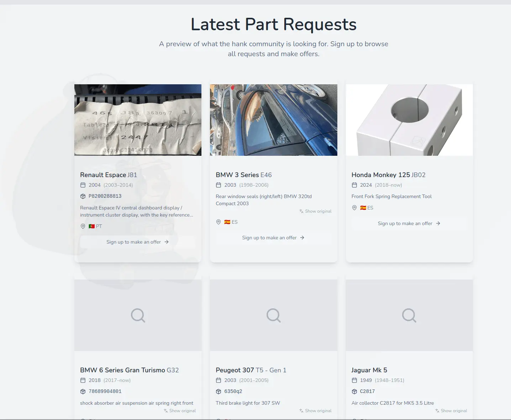Click the Peugeot 307 T5 - Gen 1 title
The width and height of the screenshot is (511, 420).
point(251,370)
